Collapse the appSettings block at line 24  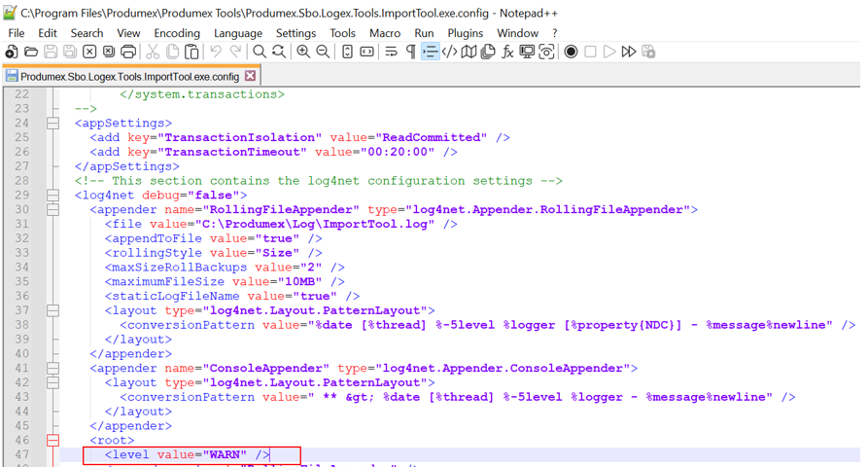53,123
